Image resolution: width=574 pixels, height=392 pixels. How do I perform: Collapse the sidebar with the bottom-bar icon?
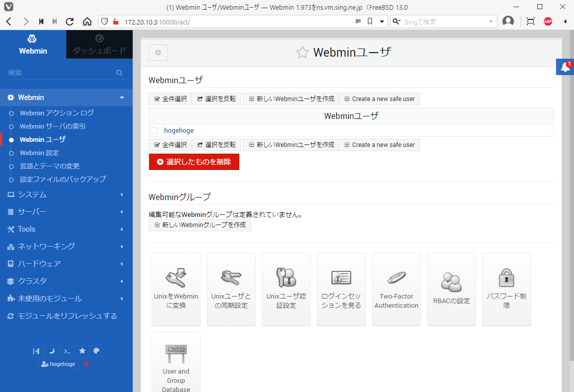click(x=36, y=351)
